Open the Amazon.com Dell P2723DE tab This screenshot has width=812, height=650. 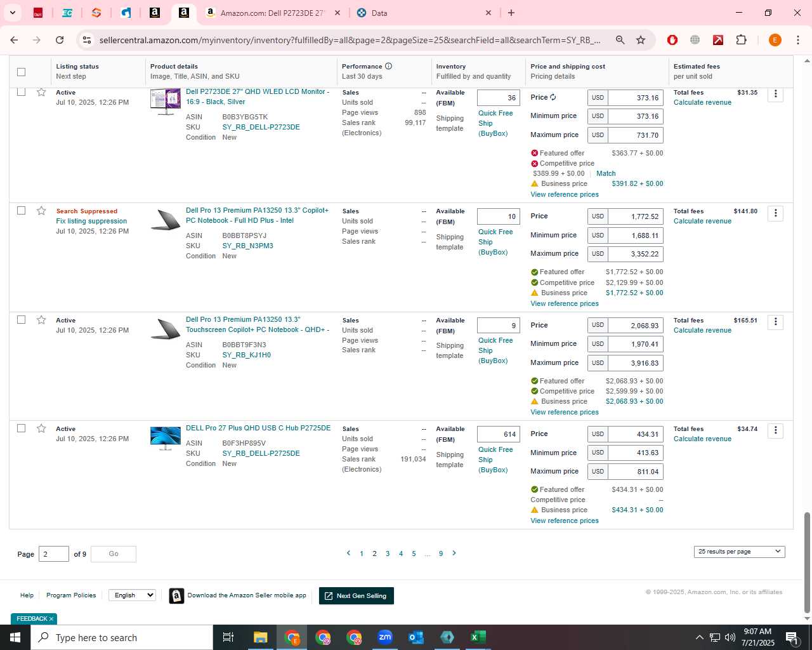tap(273, 13)
